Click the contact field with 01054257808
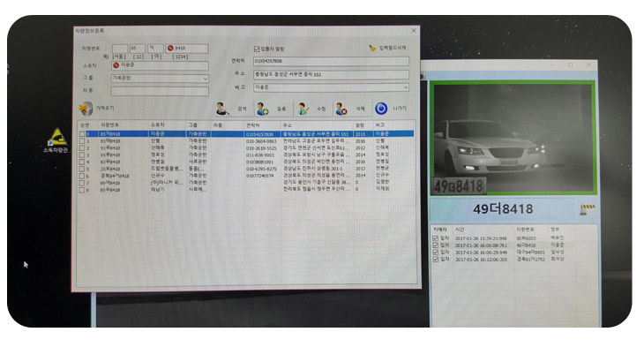644x347 pixels. click(331, 61)
